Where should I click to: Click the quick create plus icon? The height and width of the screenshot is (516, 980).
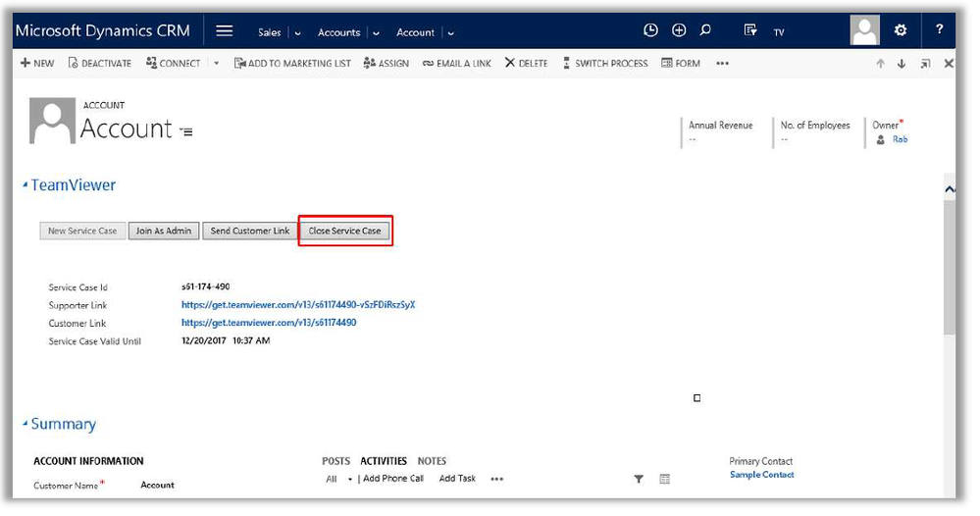click(679, 31)
